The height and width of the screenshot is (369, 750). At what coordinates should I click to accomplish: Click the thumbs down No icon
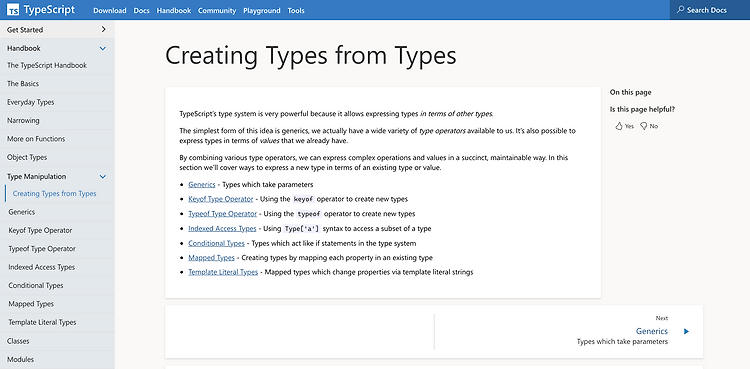(643, 126)
